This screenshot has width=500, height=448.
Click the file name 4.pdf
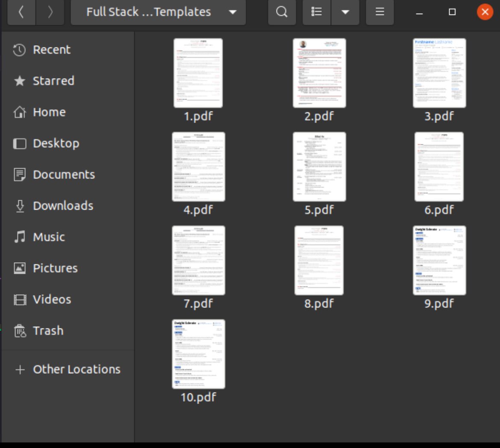(x=198, y=210)
